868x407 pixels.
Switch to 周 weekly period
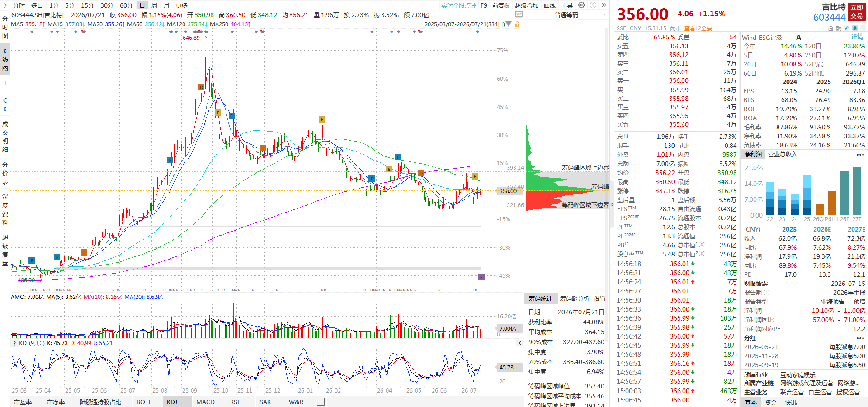[x=154, y=5]
